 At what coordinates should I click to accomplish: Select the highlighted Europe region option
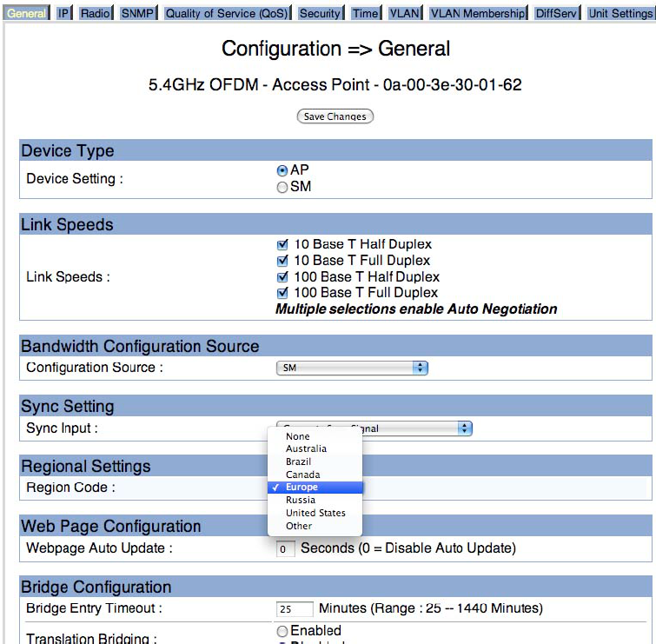coord(315,487)
